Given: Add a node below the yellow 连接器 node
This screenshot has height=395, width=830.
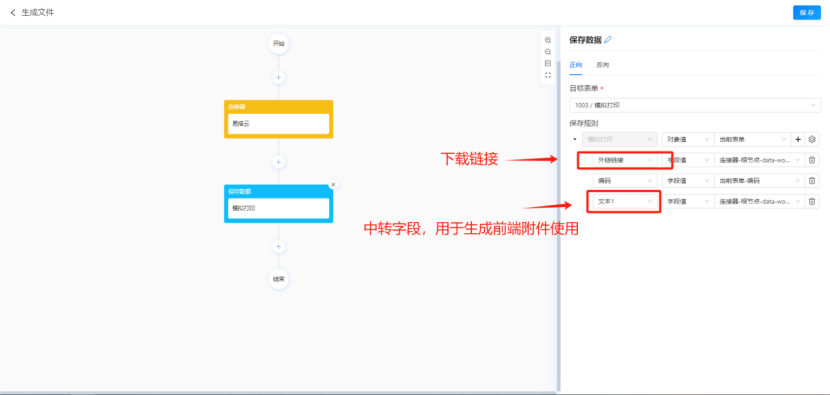Looking at the screenshot, I should click(278, 161).
